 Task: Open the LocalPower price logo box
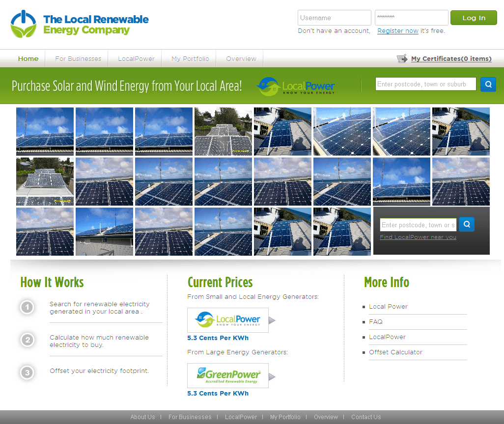click(x=228, y=320)
